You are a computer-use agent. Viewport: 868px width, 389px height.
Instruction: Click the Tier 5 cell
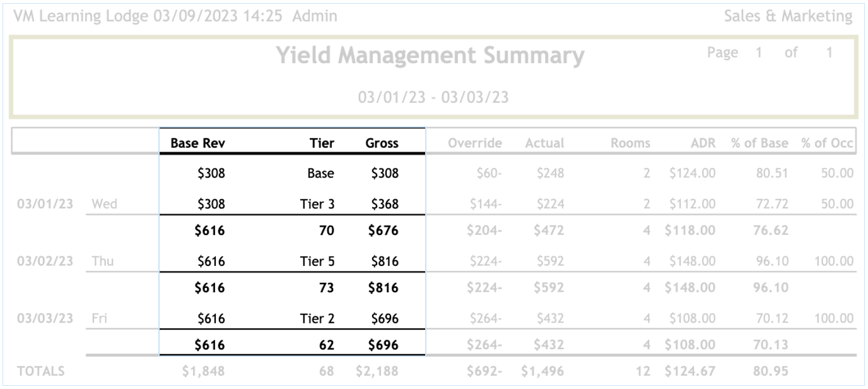[x=317, y=261]
